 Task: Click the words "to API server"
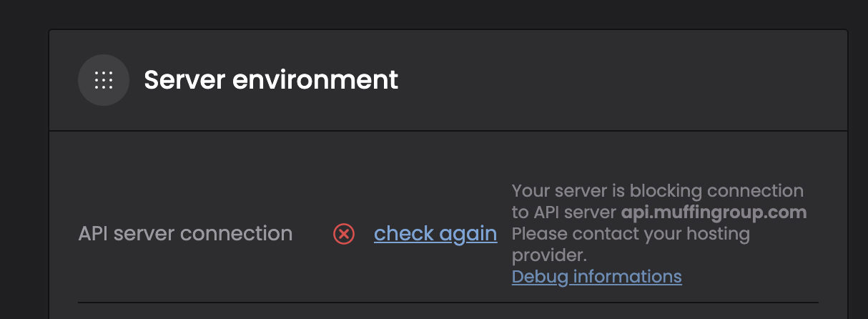pyautogui.click(x=564, y=212)
